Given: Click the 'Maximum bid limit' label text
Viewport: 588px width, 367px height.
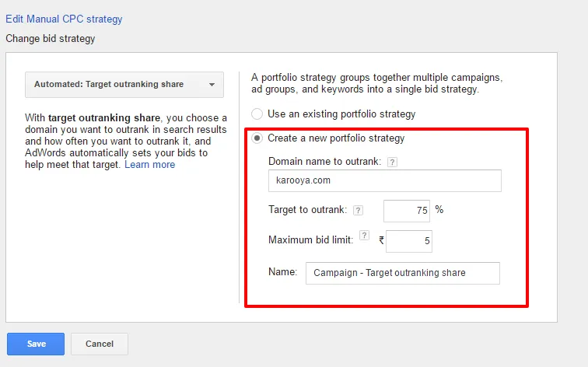Looking at the screenshot, I should pyautogui.click(x=310, y=240).
